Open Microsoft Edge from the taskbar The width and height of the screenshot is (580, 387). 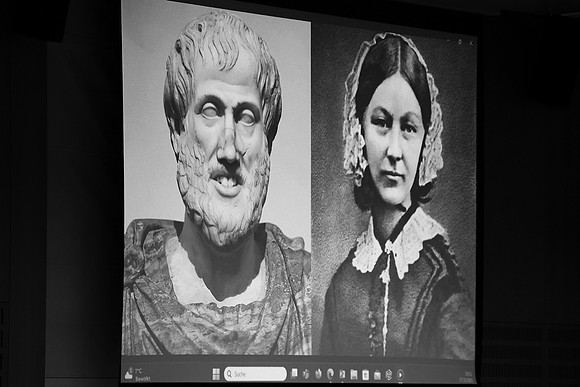point(330,374)
